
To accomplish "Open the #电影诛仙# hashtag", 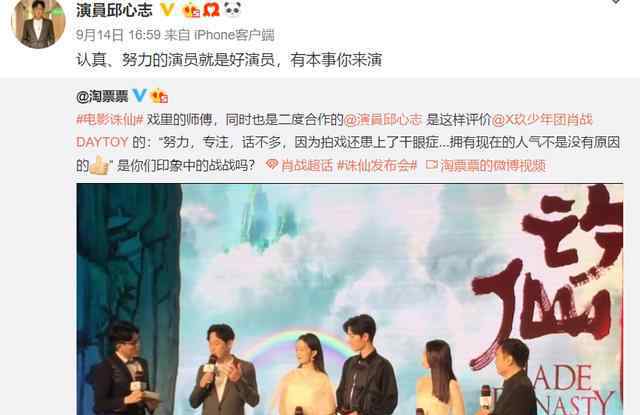I will (110, 120).
